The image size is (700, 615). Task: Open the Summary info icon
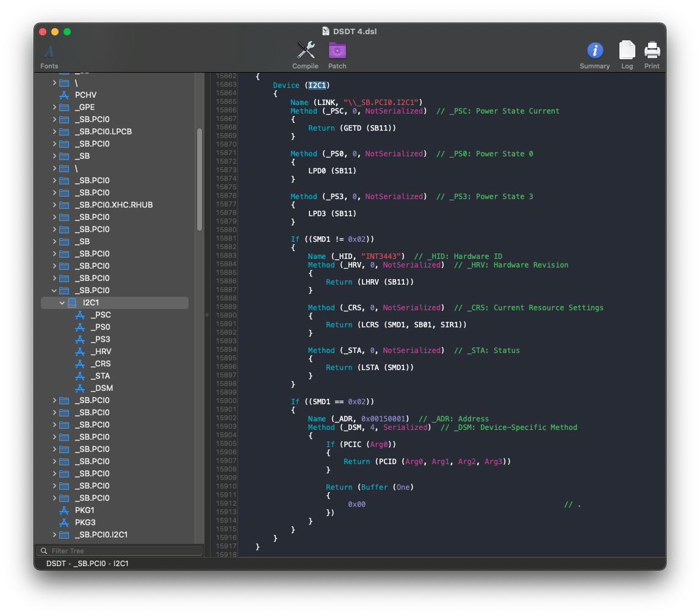click(594, 51)
